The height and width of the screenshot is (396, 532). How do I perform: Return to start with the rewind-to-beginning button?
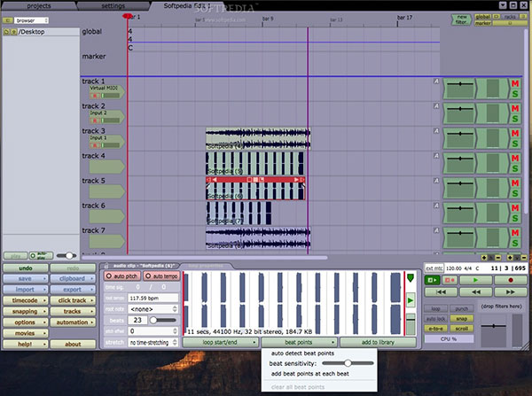pos(441,292)
